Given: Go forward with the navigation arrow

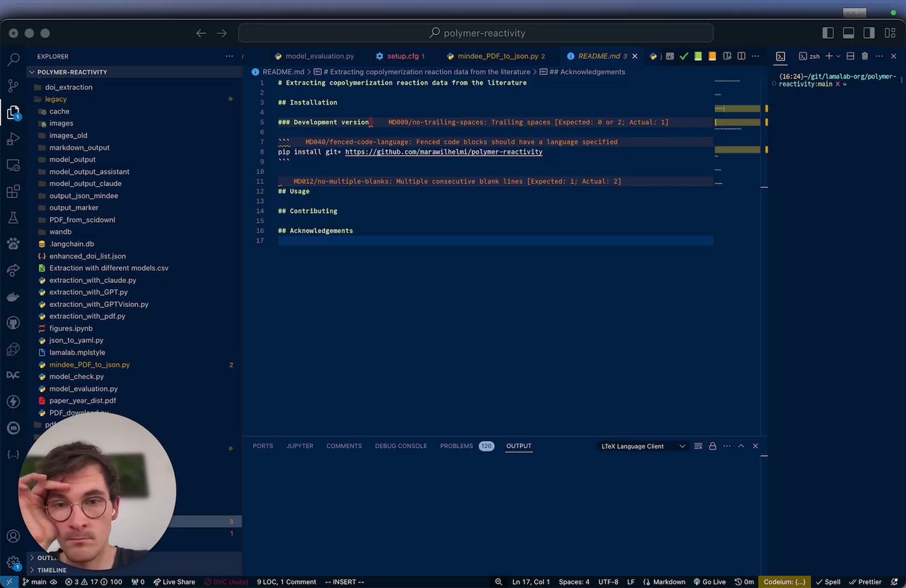Looking at the screenshot, I should [222, 33].
